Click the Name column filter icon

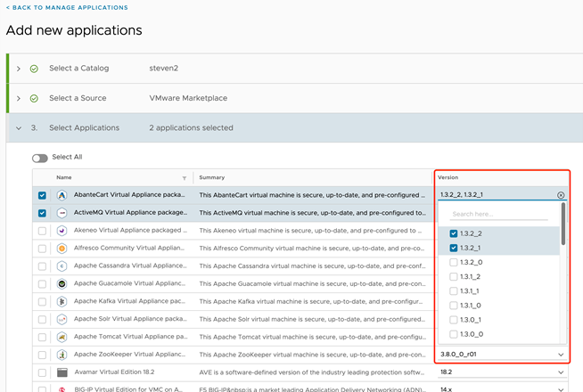185,177
